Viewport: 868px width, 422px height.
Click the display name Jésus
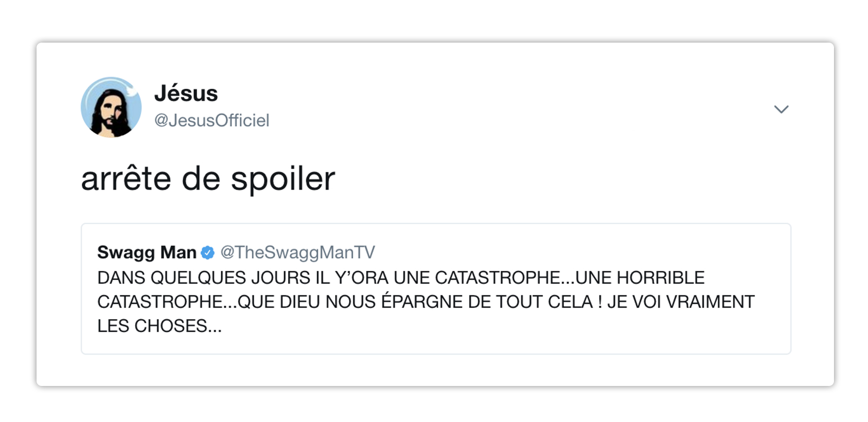[186, 93]
